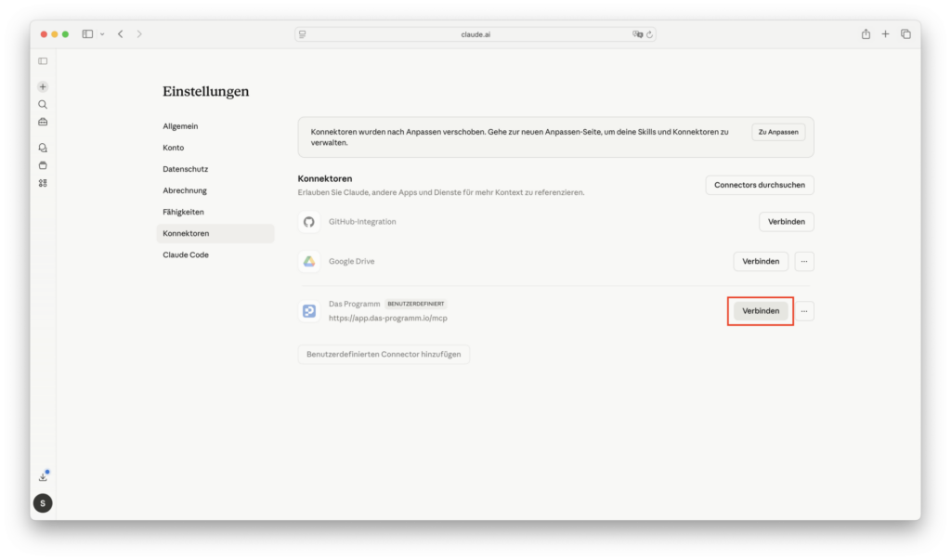951x560 pixels.
Task: Expand the Safari sidebar dropdown chevron
Action: click(102, 34)
